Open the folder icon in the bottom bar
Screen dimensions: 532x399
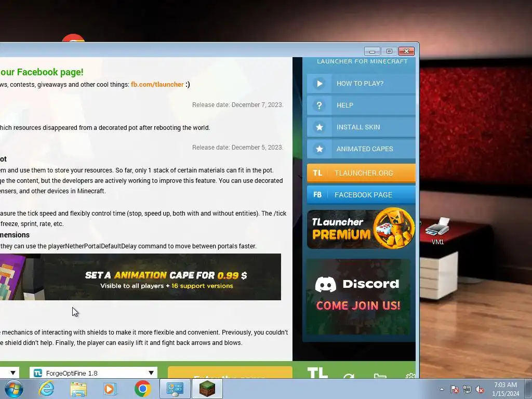pyautogui.click(x=380, y=376)
